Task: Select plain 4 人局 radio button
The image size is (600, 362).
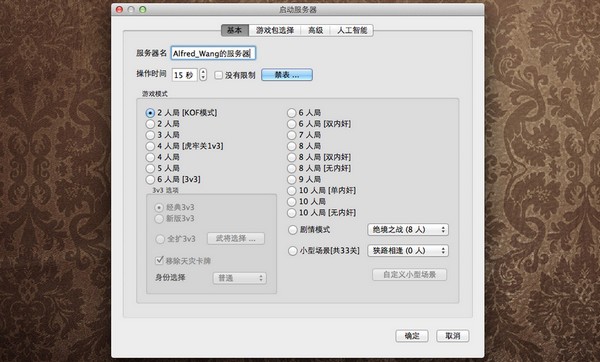Action: [x=150, y=157]
